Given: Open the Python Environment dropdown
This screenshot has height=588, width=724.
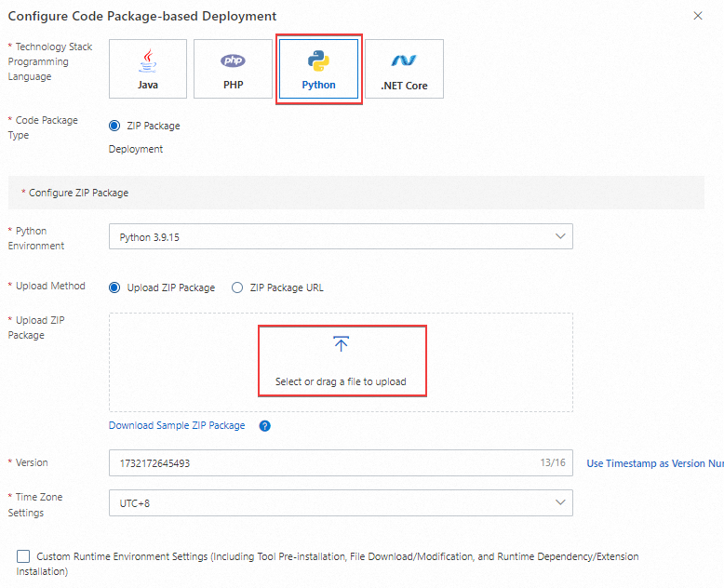Looking at the screenshot, I should click(341, 236).
